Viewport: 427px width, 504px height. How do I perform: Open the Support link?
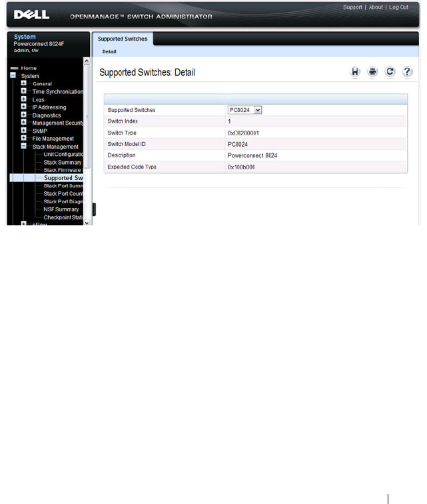click(x=352, y=7)
